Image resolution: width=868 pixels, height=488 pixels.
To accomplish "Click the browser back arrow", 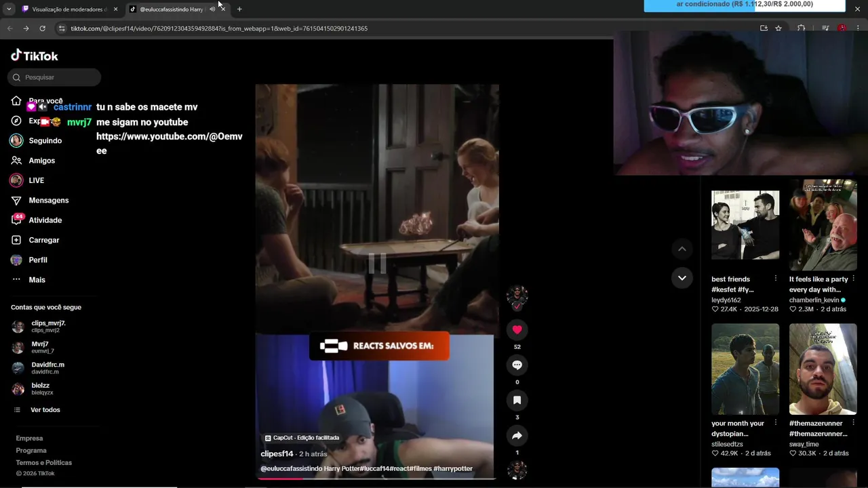I will click(x=9, y=28).
